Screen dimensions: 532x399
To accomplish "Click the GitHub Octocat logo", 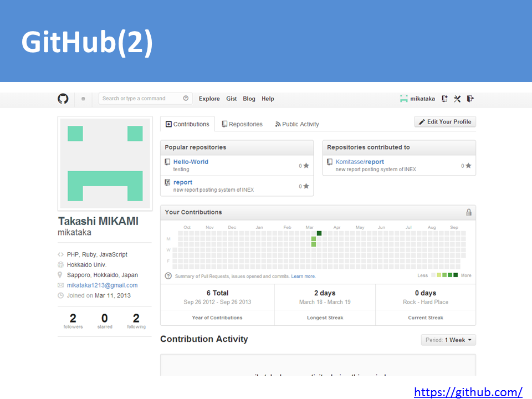I will click(63, 99).
